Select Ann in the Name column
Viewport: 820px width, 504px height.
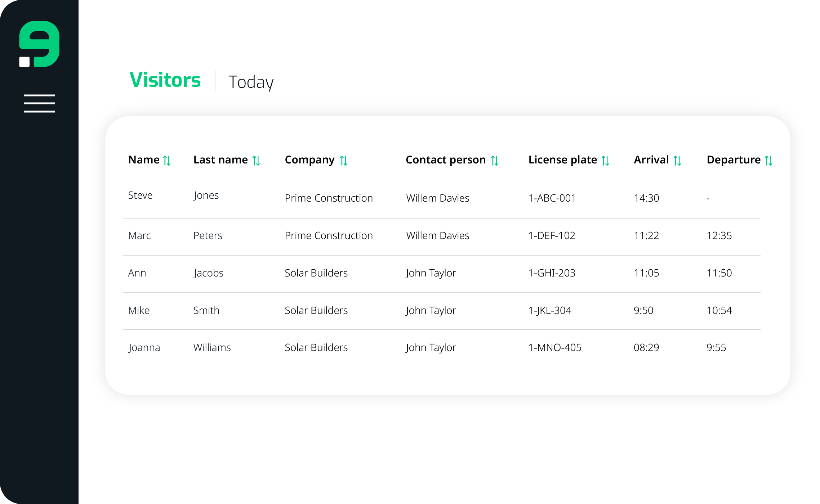pyautogui.click(x=137, y=273)
